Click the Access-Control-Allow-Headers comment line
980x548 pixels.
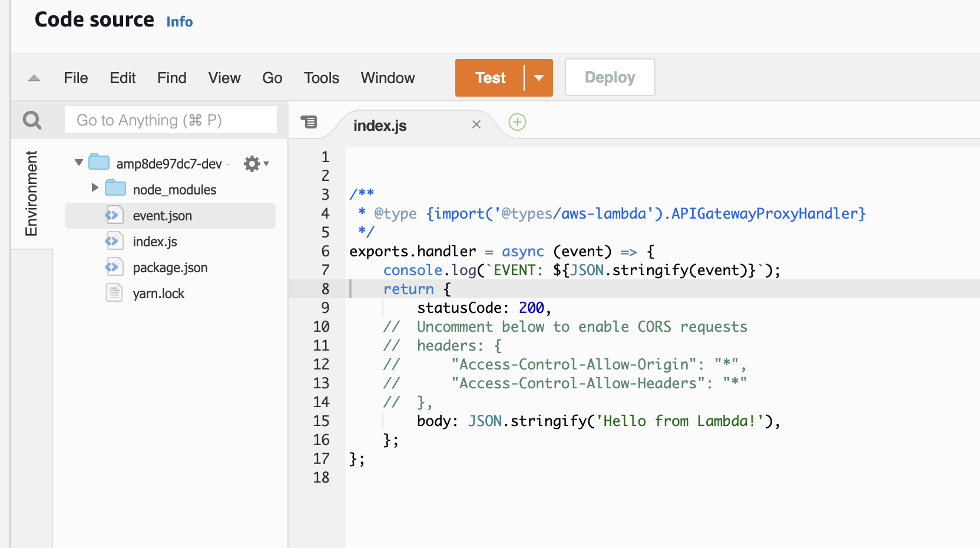pyautogui.click(x=565, y=383)
